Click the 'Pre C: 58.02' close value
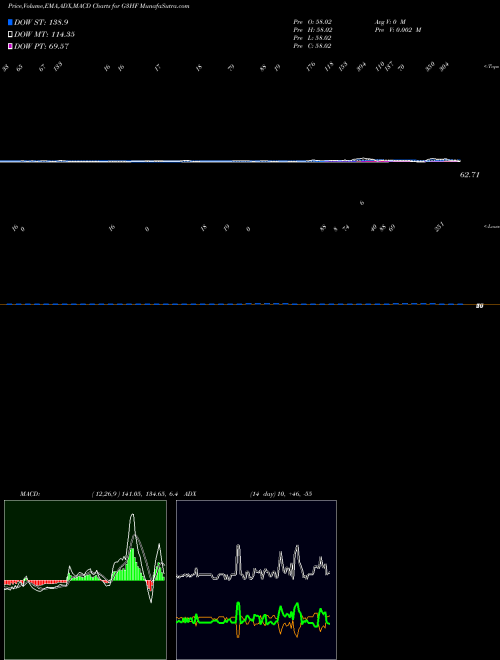Image resolution: width=500 pixels, height=660 pixels. [x=313, y=46]
